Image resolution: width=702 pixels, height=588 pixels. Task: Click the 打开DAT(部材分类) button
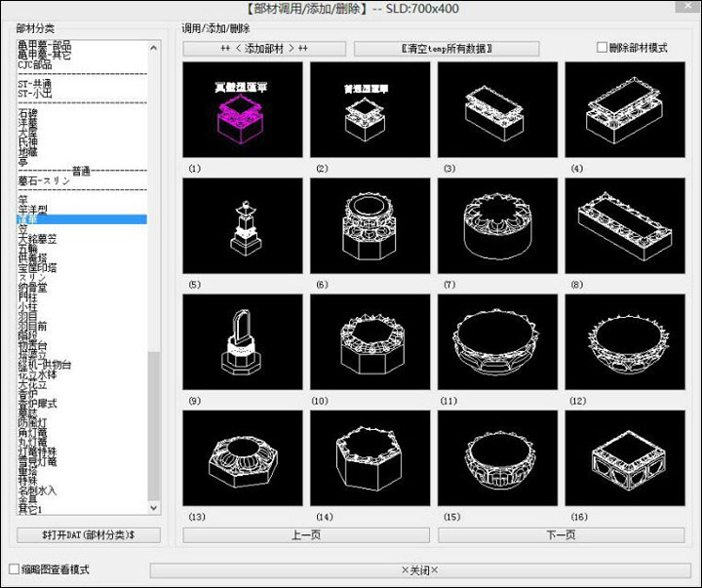pyautogui.click(x=89, y=534)
